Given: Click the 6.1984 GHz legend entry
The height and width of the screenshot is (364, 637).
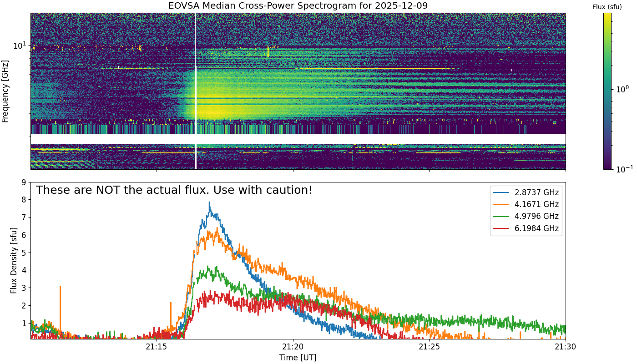Looking at the screenshot, I should (x=527, y=228).
